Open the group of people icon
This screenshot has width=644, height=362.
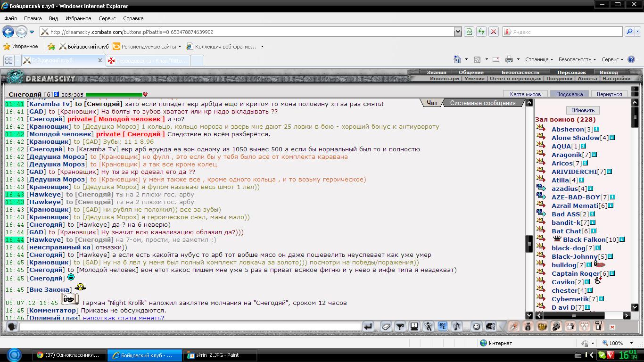tap(585, 326)
